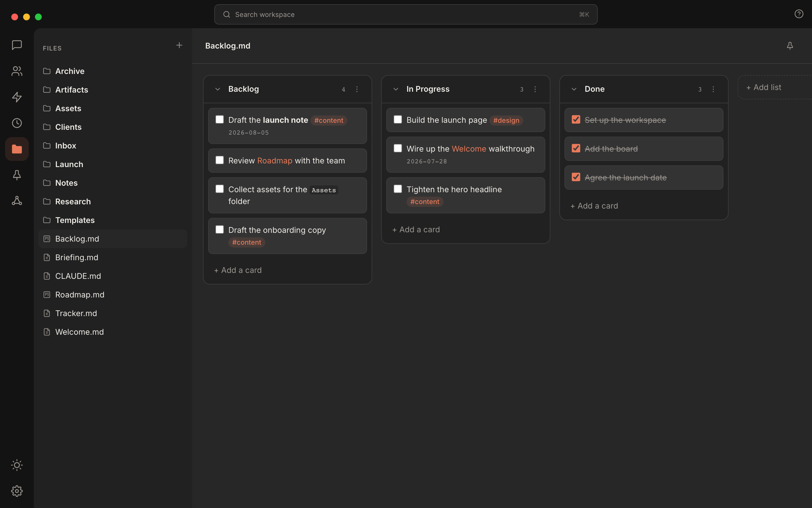Check off Draft the launch note
The width and height of the screenshot is (812, 508).
tap(219, 120)
